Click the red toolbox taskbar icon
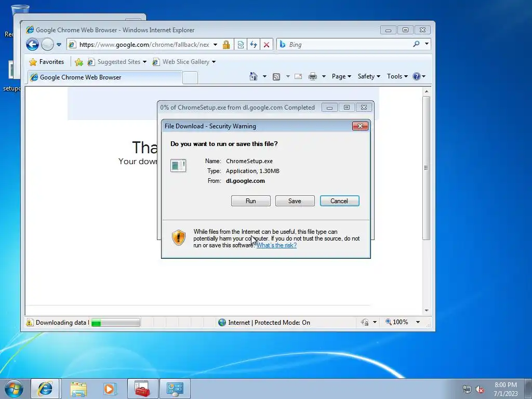532x399 pixels. pyautogui.click(x=142, y=389)
